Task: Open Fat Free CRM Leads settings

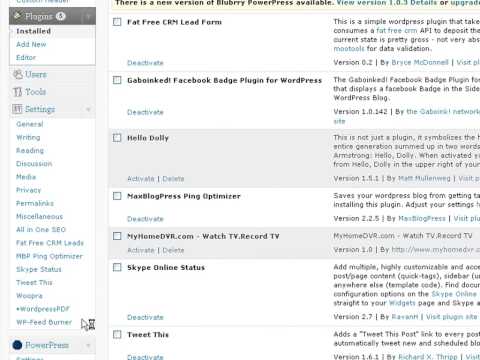Action: tap(50, 243)
